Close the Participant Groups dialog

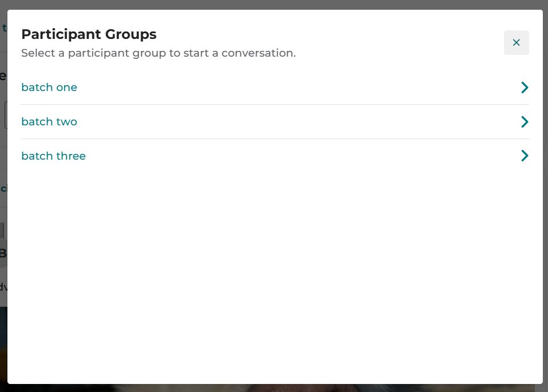pos(516,43)
